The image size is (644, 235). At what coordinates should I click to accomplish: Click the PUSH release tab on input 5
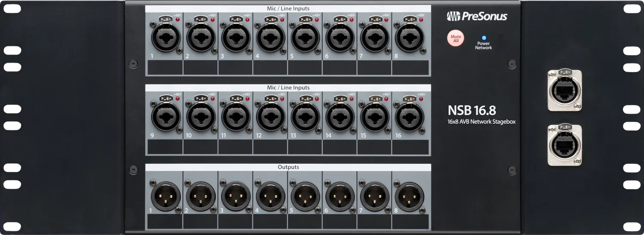pos(305,19)
